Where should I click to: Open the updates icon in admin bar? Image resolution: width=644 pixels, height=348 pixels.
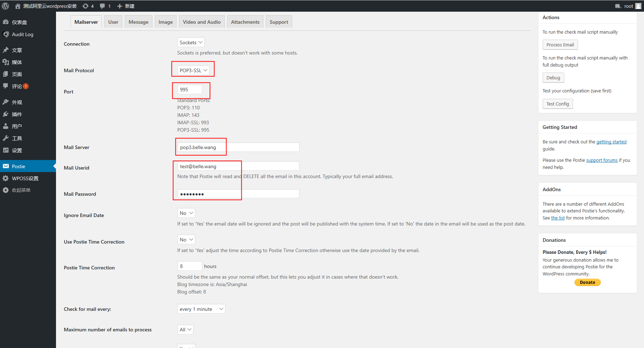pyautogui.click(x=85, y=6)
